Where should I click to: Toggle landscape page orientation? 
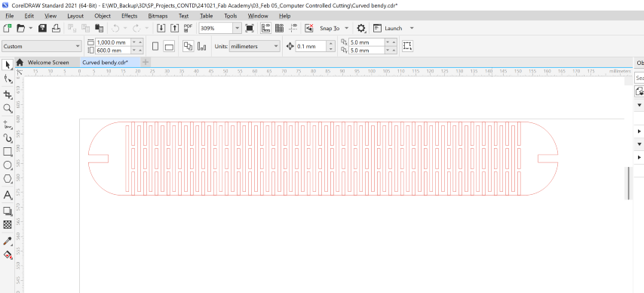point(169,47)
